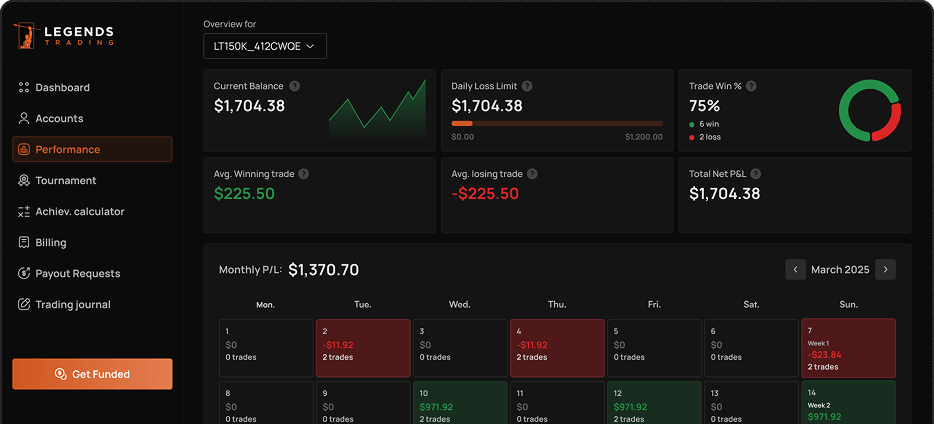The image size is (934, 424).
Task: Select calendar day 1 cell
Action: pyautogui.click(x=266, y=348)
